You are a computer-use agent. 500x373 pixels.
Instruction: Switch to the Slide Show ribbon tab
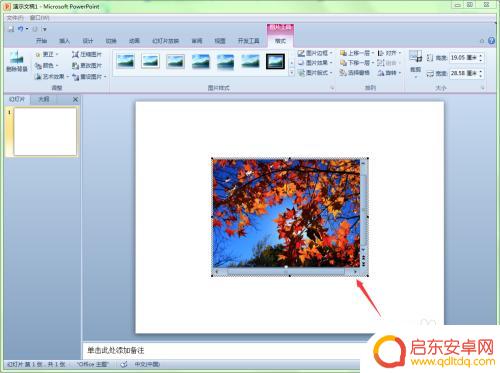coord(166,41)
